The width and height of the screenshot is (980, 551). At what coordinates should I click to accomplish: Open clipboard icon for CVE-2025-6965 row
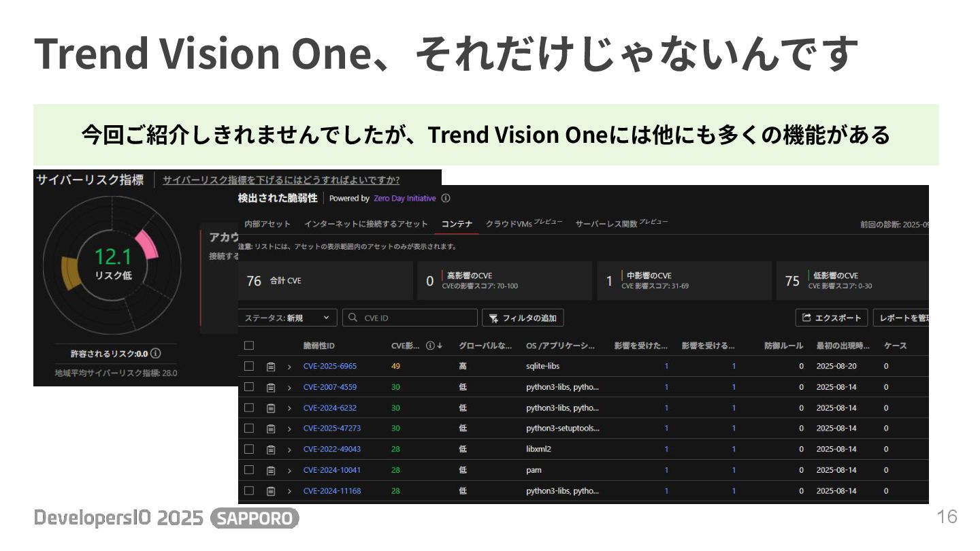coord(271,367)
